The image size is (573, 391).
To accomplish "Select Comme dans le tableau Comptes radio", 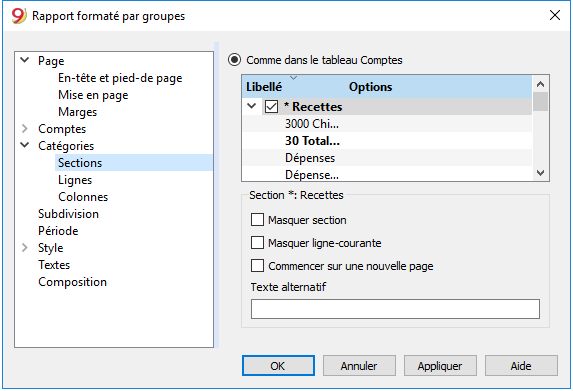I will coord(234,60).
